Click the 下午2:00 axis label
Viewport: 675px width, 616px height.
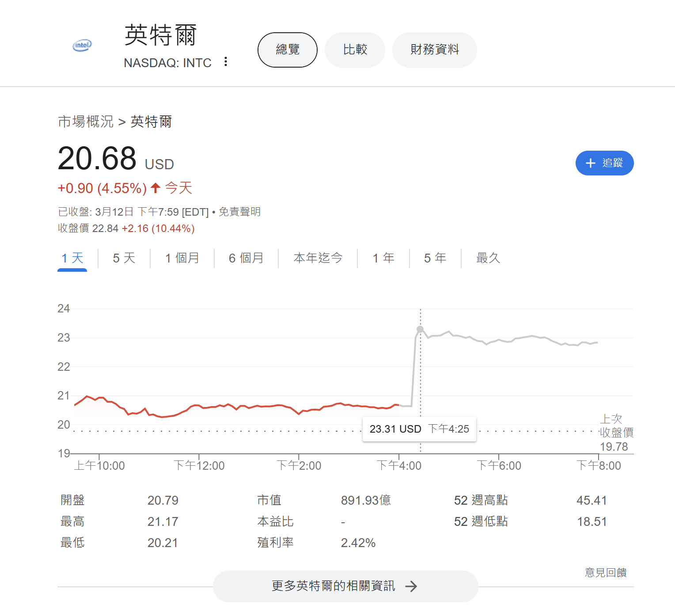point(299,465)
